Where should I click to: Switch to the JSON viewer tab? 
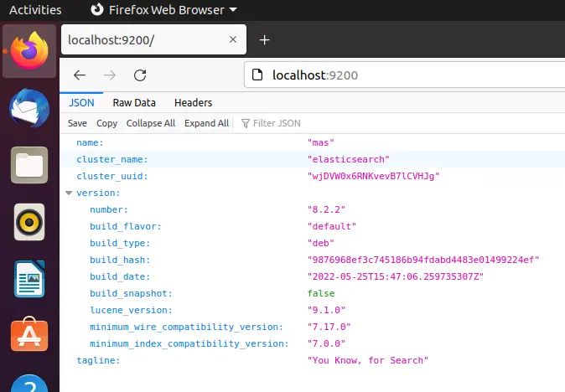(81, 102)
